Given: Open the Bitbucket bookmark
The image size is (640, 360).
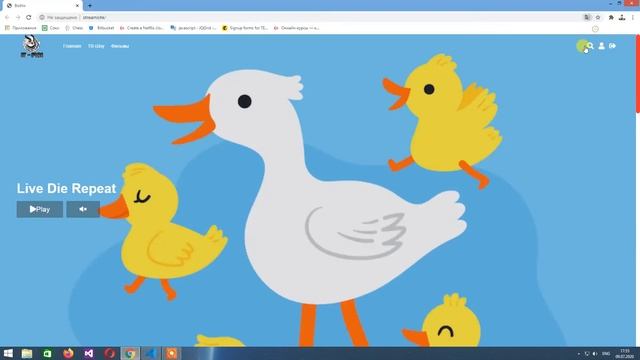Looking at the screenshot, I should (x=102, y=28).
